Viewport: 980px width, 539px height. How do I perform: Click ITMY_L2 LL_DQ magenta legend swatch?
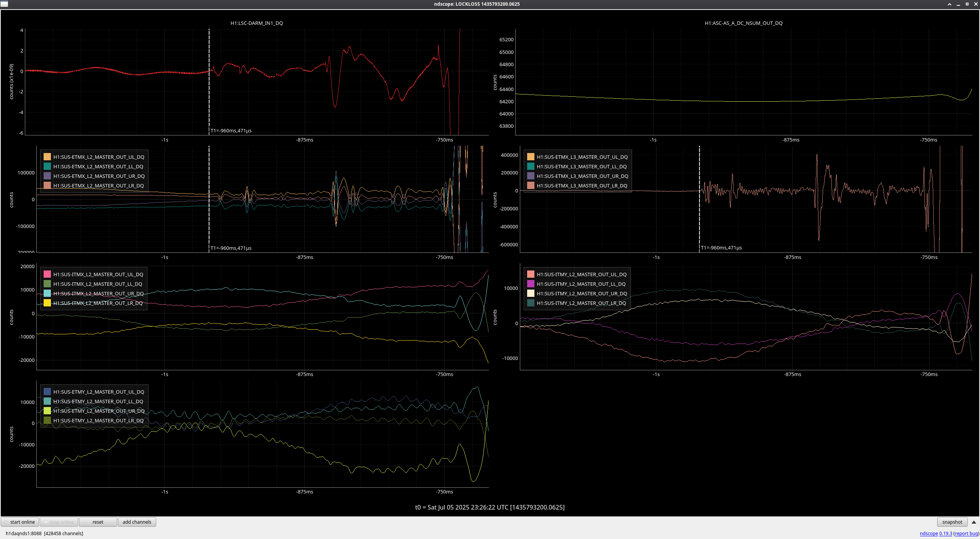pos(531,284)
